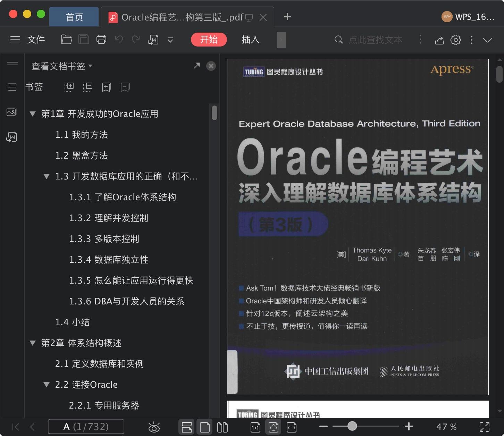Open the 查看文档书签 dropdown

tap(62, 66)
